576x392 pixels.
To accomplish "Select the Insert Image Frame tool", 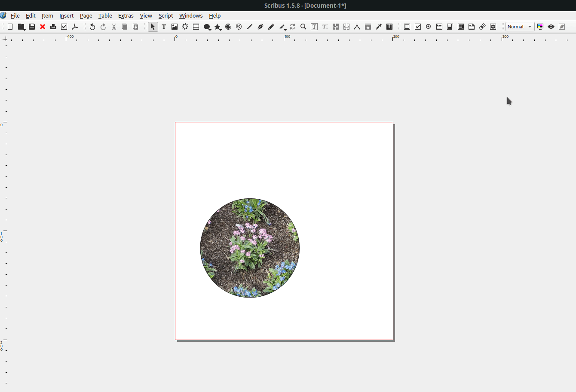I will [174, 26].
